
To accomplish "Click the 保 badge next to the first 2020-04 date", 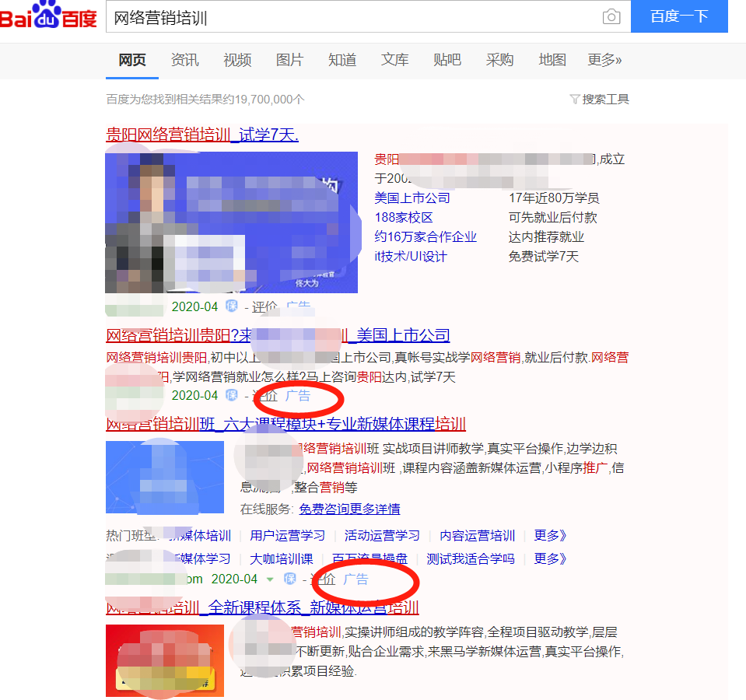I will pos(232,306).
